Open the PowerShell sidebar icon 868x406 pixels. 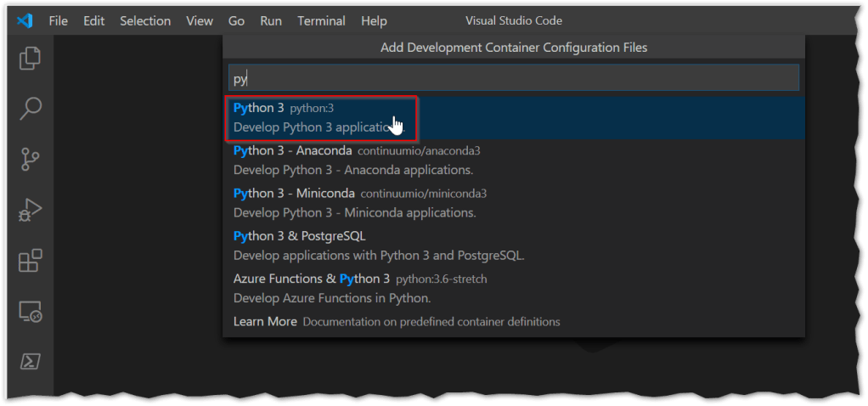(31, 362)
